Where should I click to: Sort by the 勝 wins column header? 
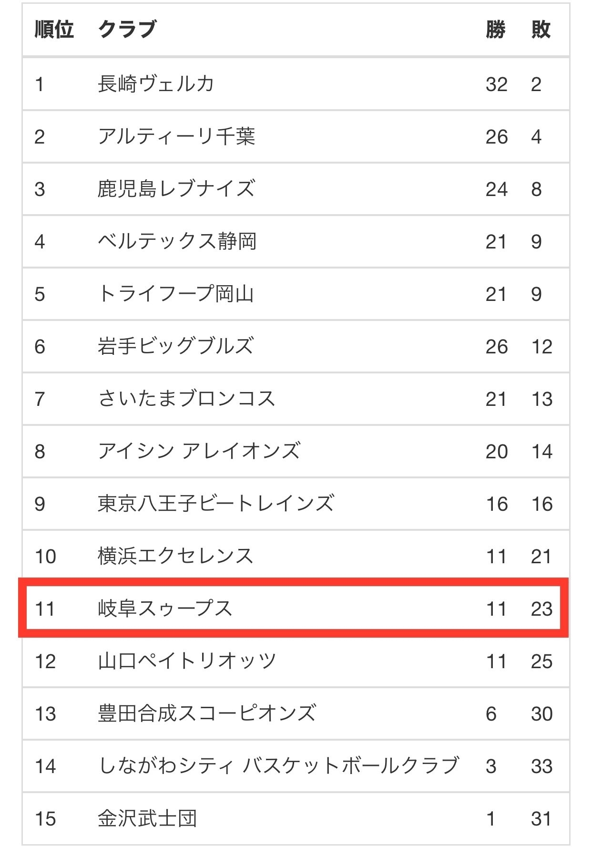pos(496,30)
